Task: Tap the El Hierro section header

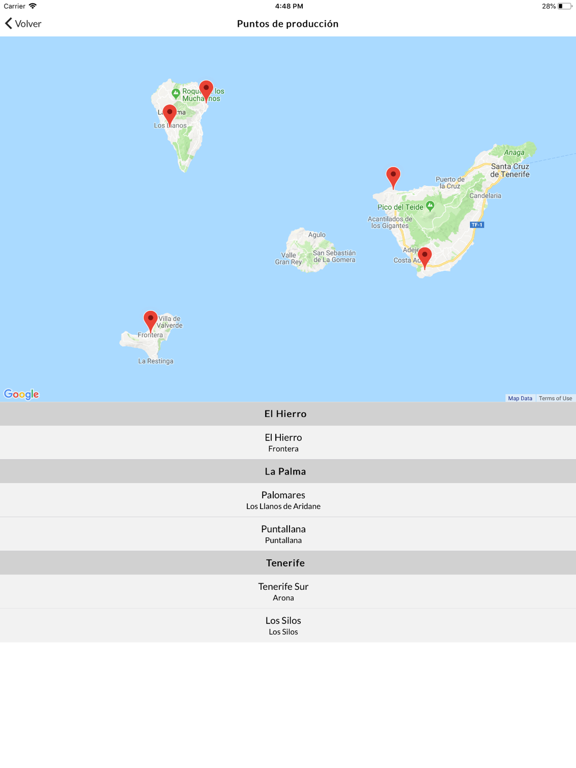Action: click(x=288, y=414)
